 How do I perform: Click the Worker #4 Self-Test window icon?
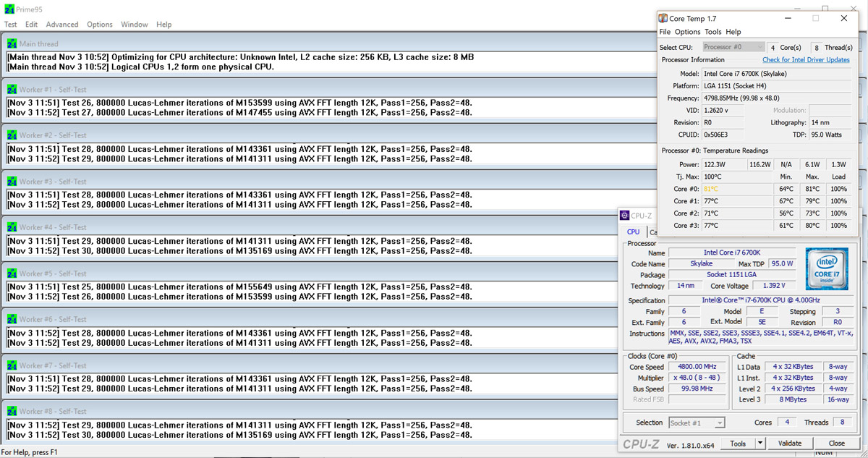click(x=12, y=228)
